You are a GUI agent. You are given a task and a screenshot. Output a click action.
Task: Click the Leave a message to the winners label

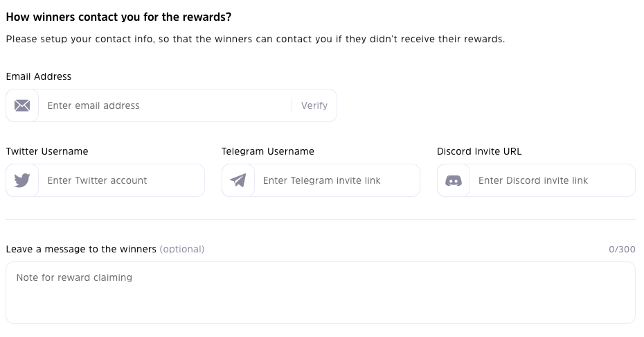pos(81,249)
